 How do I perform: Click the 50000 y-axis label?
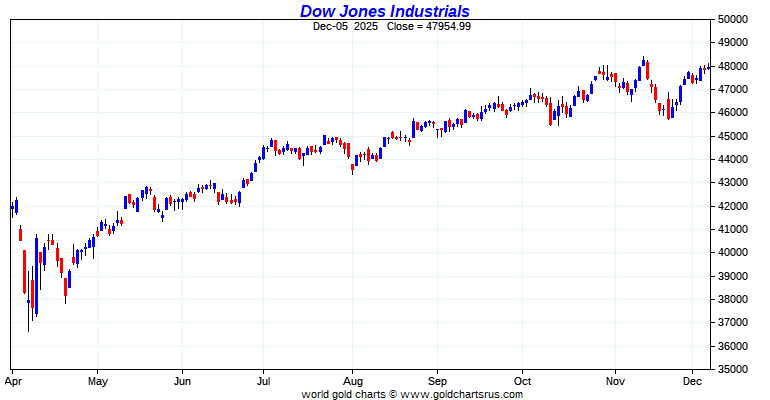coord(733,19)
